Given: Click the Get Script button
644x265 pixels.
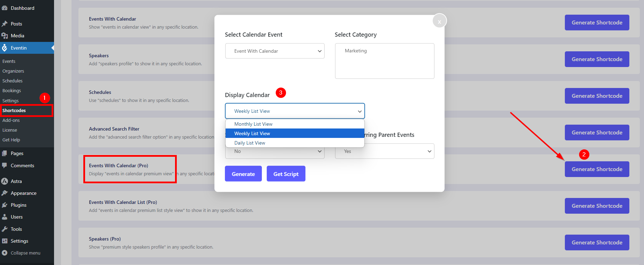Looking at the screenshot, I should point(286,174).
